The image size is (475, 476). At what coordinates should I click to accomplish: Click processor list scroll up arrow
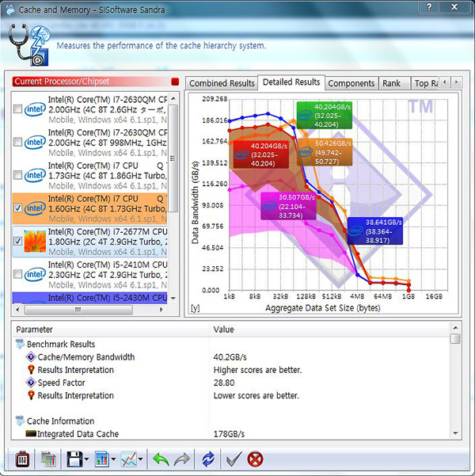click(x=173, y=98)
